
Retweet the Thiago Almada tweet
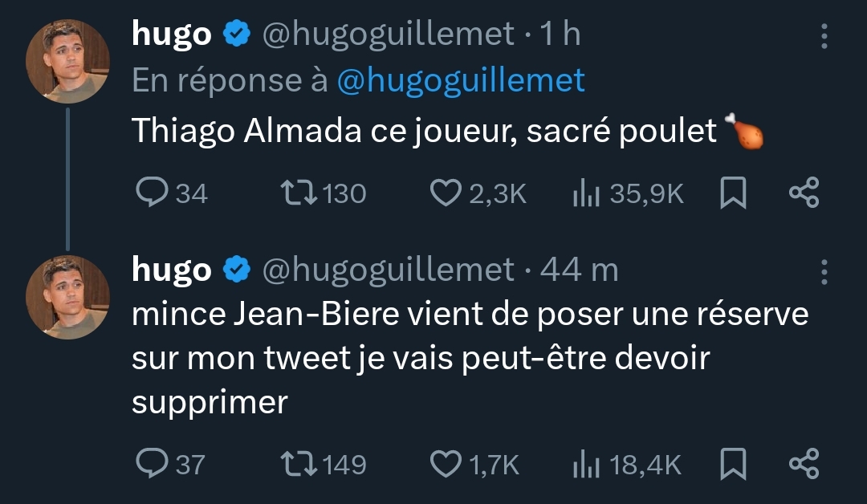[x=324, y=193]
